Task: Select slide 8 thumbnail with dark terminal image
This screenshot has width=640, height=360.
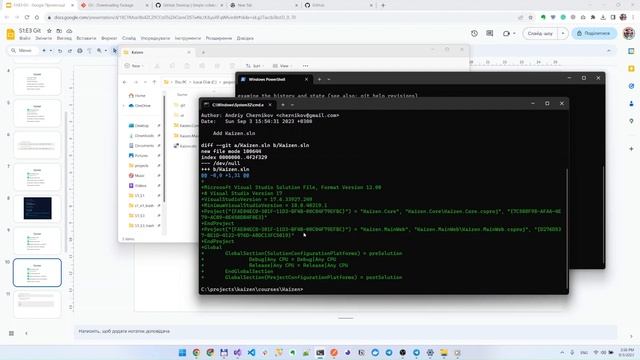Action: pos(37,208)
